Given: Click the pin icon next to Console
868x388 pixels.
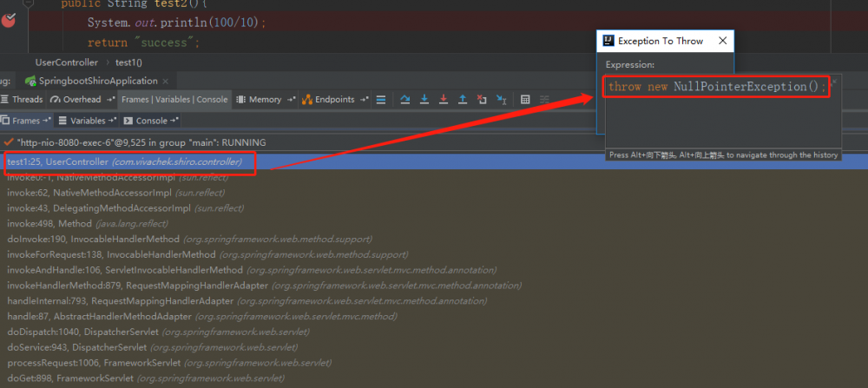Looking at the screenshot, I should pos(174,121).
